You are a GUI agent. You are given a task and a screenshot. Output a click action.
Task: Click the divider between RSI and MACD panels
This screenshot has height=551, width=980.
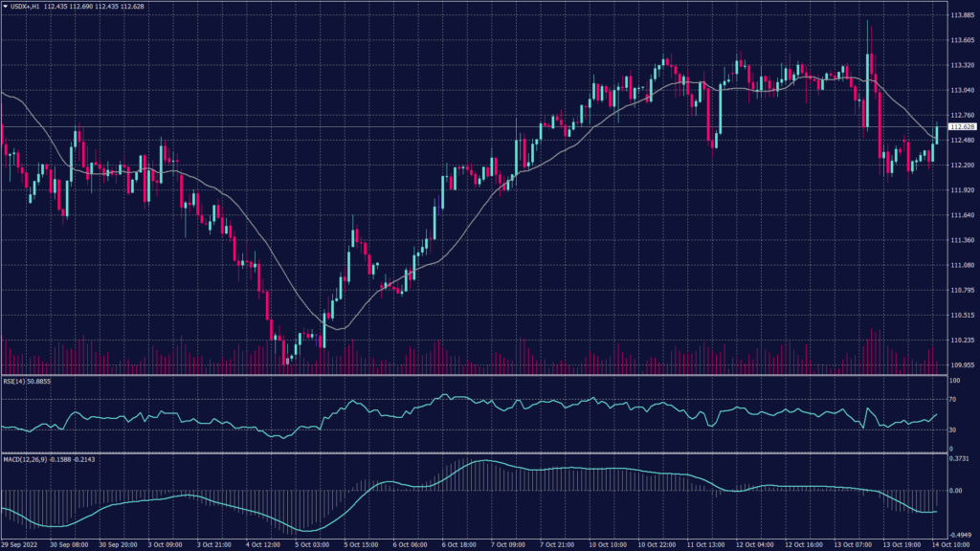pos(479,453)
